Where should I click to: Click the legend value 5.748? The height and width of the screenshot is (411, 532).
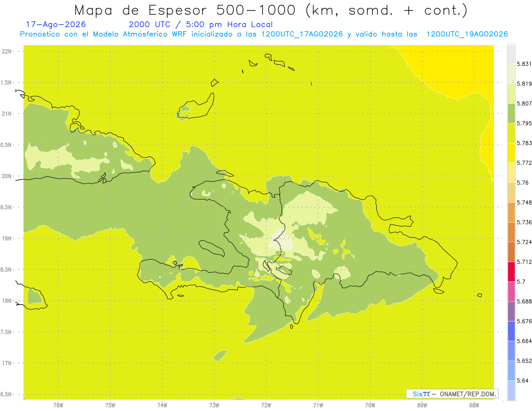point(524,202)
